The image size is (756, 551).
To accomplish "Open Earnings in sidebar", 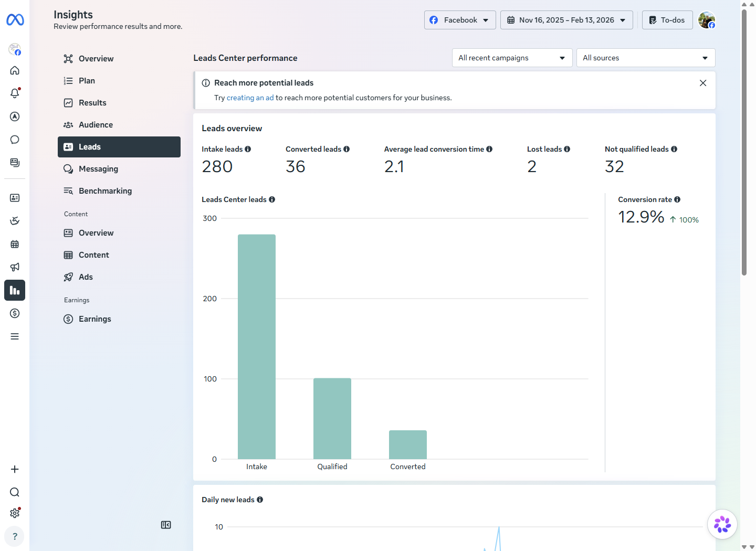I will coord(119,319).
